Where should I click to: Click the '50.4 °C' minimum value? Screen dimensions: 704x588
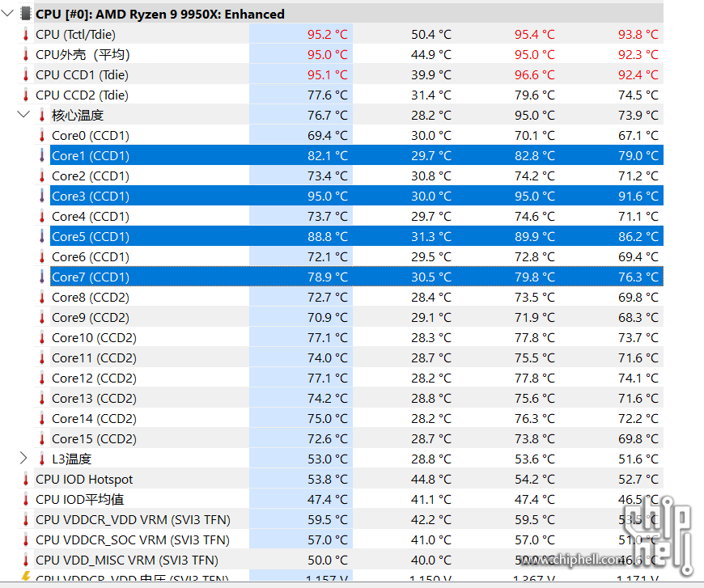[431, 35]
